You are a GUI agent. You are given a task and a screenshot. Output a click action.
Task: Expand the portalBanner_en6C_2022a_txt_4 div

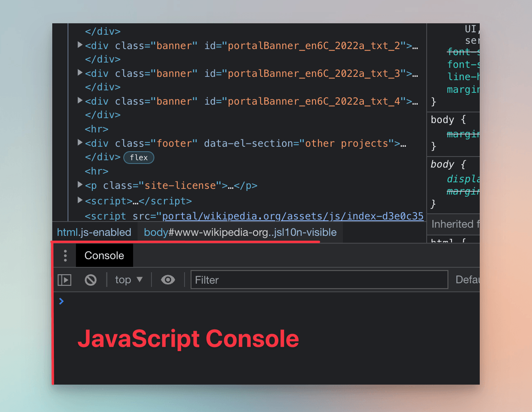[80, 101]
